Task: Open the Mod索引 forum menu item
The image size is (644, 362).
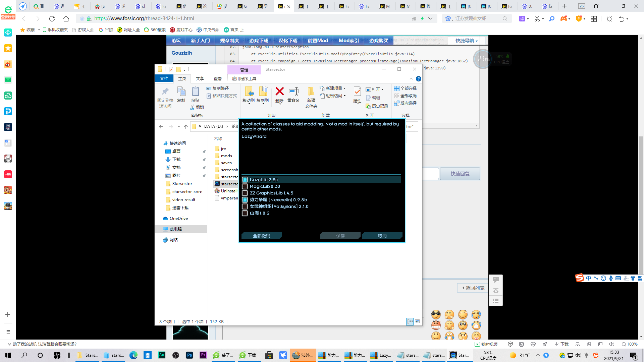Action: tap(348, 41)
